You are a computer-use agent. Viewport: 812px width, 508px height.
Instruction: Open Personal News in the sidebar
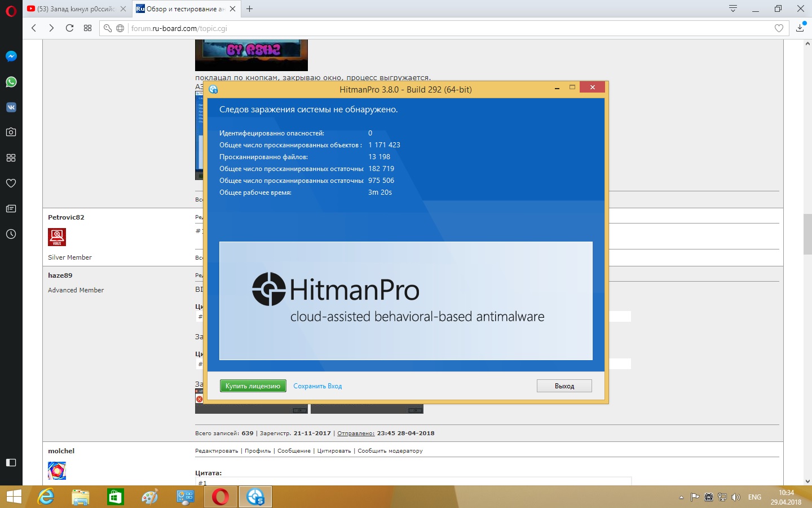pyautogui.click(x=11, y=208)
